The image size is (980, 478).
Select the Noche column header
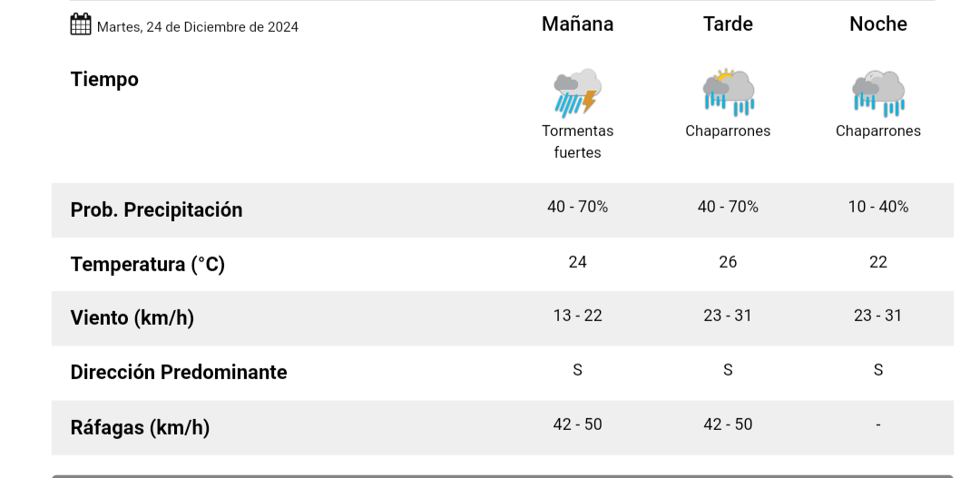pos(877,24)
